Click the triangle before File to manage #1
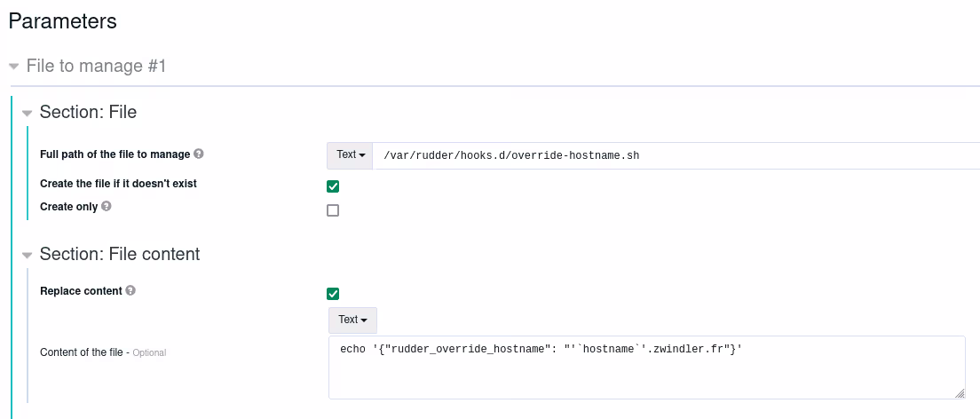 [x=13, y=67]
